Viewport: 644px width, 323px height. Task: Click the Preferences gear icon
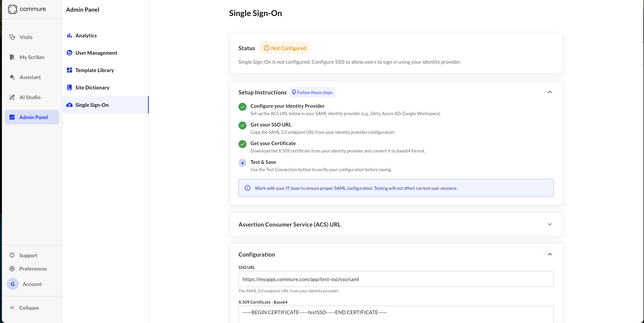pyautogui.click(x=12, y=269)
